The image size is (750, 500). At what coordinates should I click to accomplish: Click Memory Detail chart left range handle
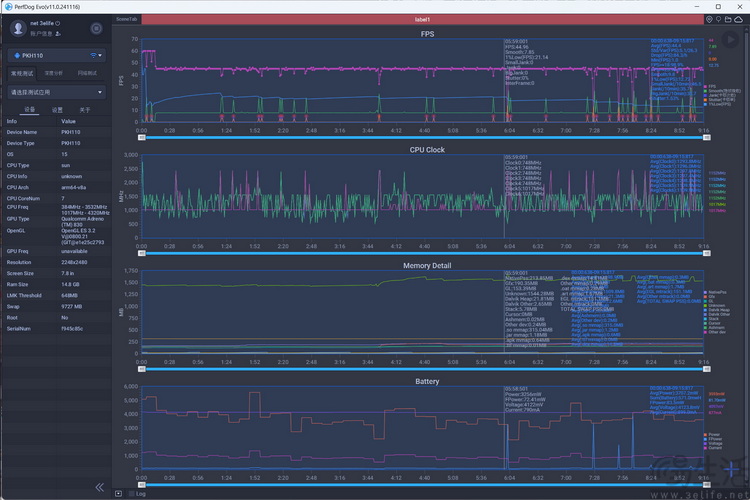click(x=142, y=369)
